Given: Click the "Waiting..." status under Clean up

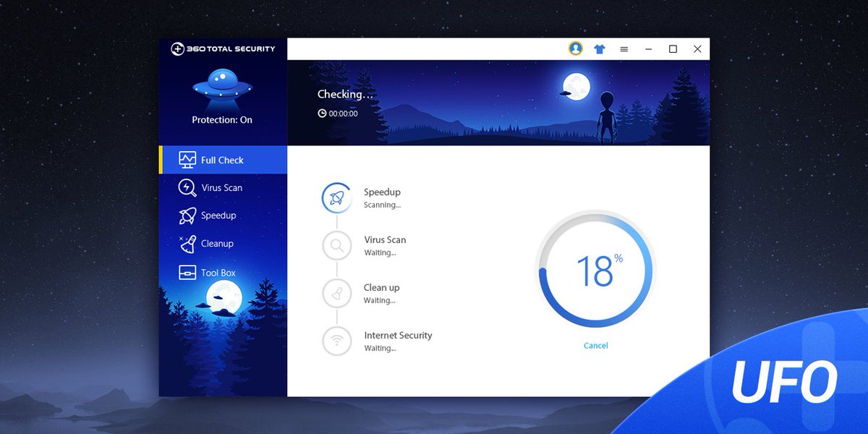Looking at the screenshot, I should pos(380,300).
